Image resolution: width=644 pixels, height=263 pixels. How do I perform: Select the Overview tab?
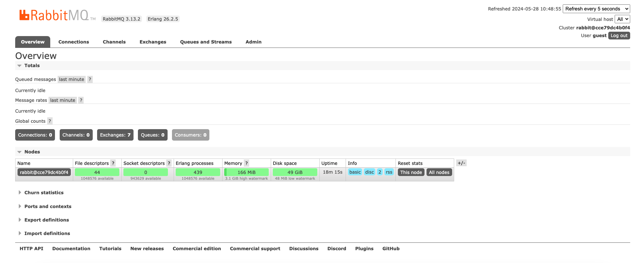(x=33, y=42)
